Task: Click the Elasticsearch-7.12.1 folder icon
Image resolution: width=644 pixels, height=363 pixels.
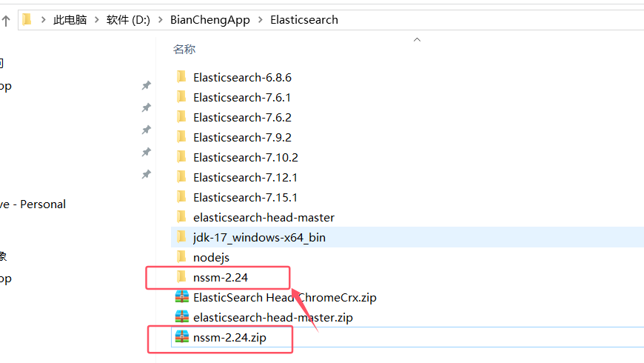Action: coord(181,177)
